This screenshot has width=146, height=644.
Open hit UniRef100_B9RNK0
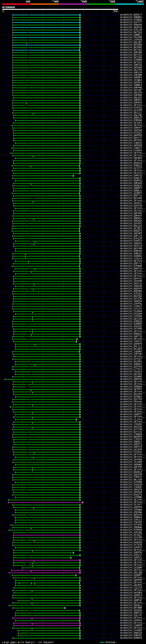point(131,18)
